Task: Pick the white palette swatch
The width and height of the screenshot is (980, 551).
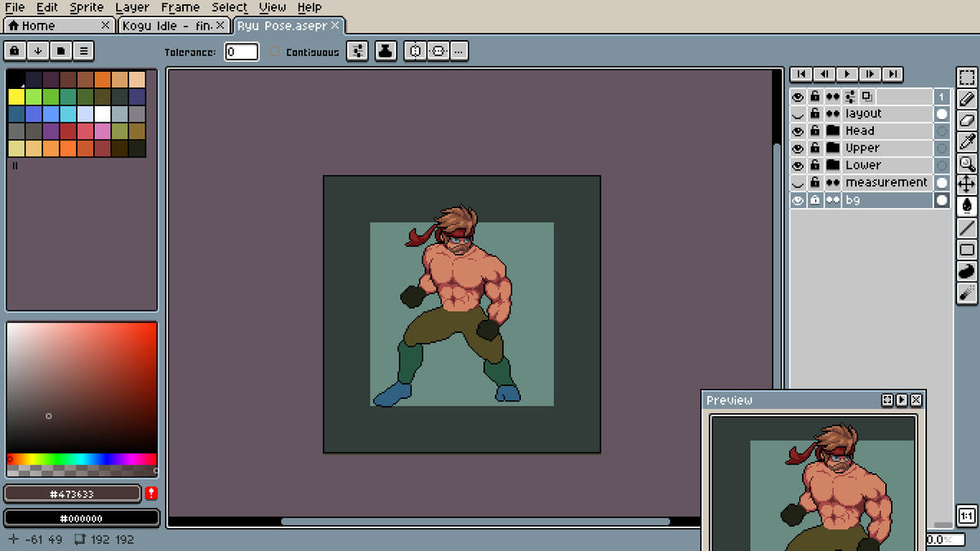Action: 102,113
